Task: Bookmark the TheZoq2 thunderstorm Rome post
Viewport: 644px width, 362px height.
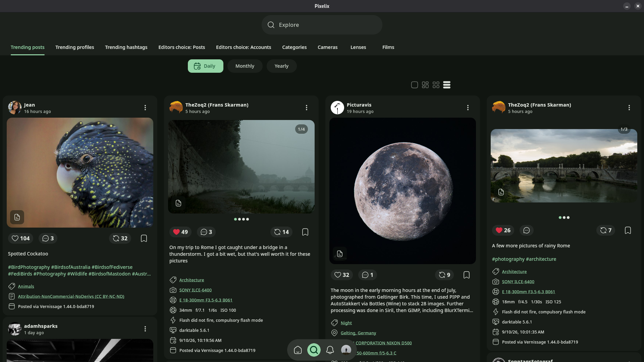Action: pyautogui.click(x=305, y=232)
